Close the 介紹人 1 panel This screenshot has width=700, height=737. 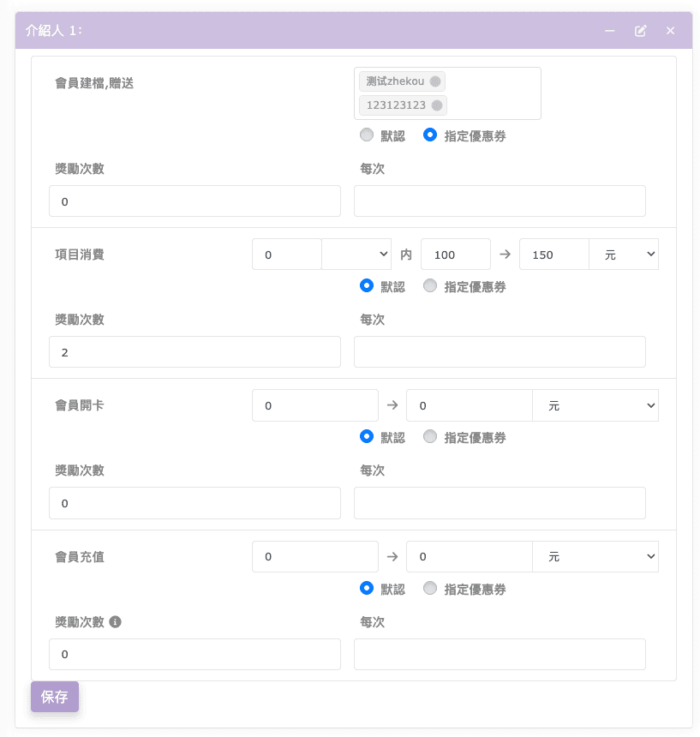pos(671,31)
